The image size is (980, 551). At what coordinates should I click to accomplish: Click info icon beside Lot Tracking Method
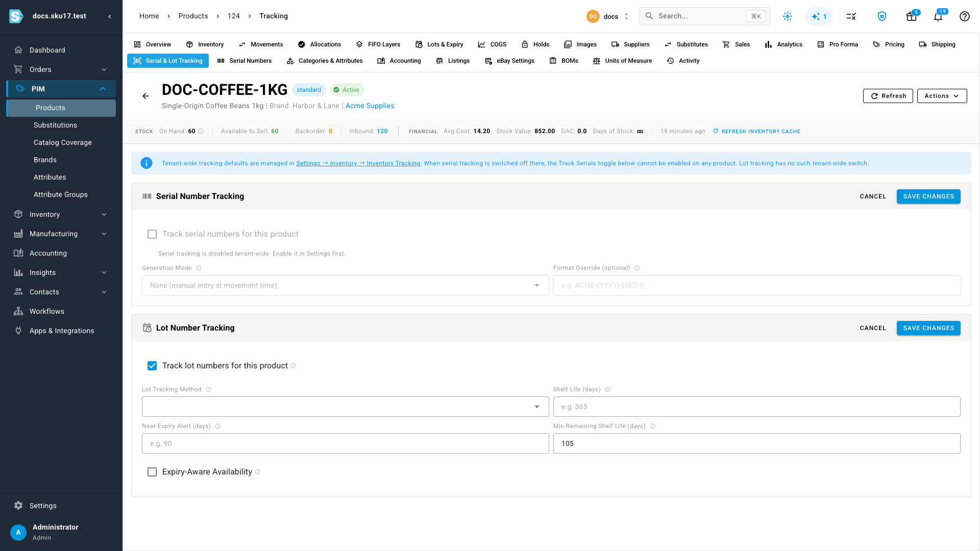tap(208, 390)
